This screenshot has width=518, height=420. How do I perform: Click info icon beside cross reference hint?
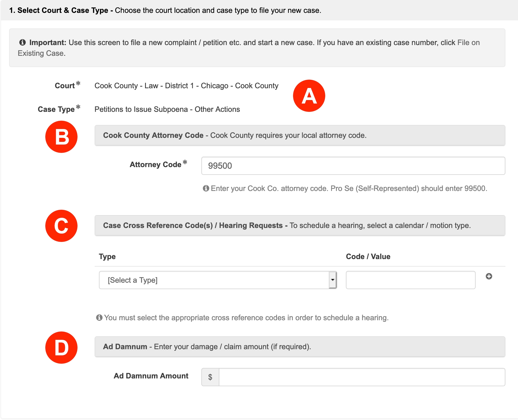99,318
